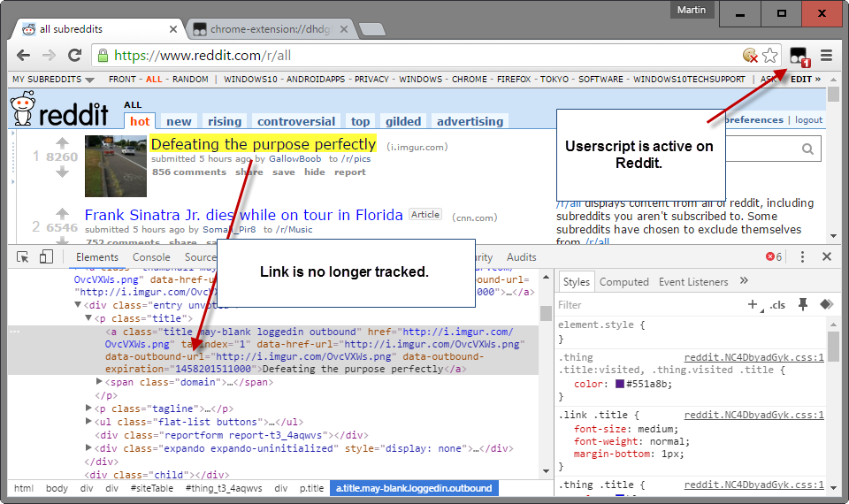Click the Tampermonkey extension icon
Viewport: 849px width, 504px height.
click(x=798, y=56)
